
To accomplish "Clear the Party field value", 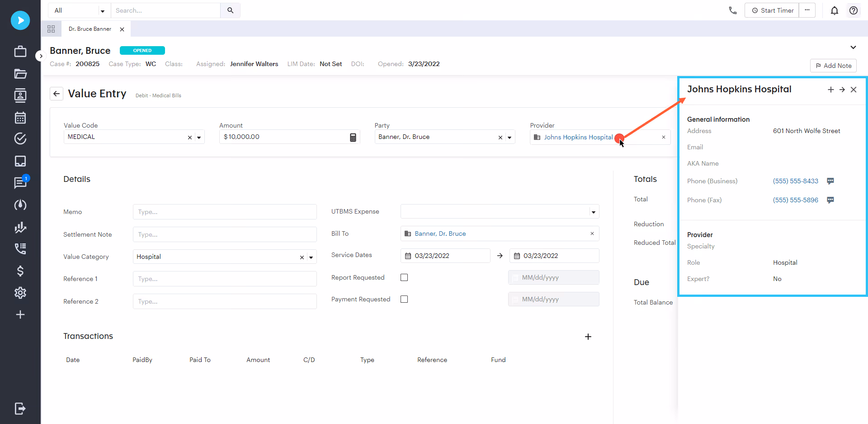I will (x=500, y=138).
